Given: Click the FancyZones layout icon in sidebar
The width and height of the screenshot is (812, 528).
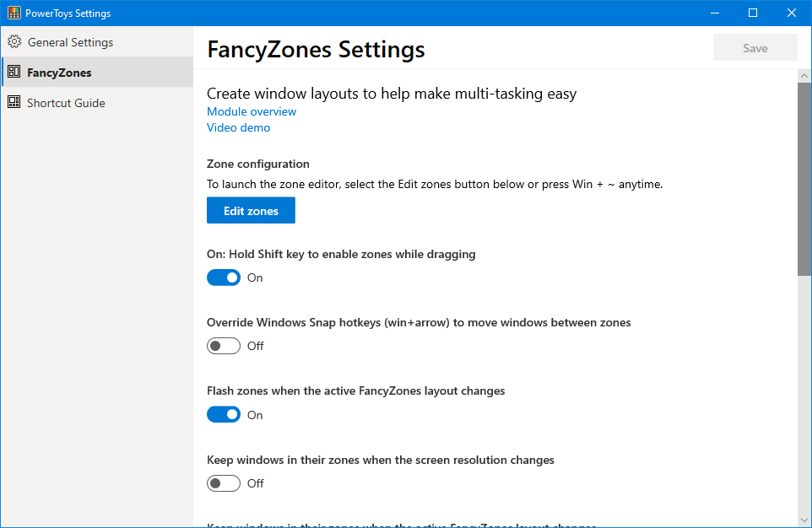Looking at the screenshot, I should click(x=14, y=73).
